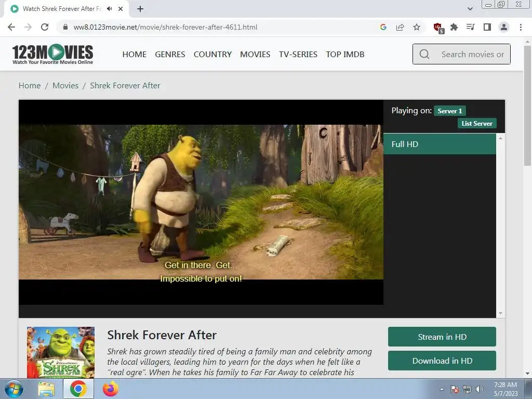This screenshot has height=399, width=532.
Task: Click the Chrome taskbar icon
Action: [x=78, y=389]
